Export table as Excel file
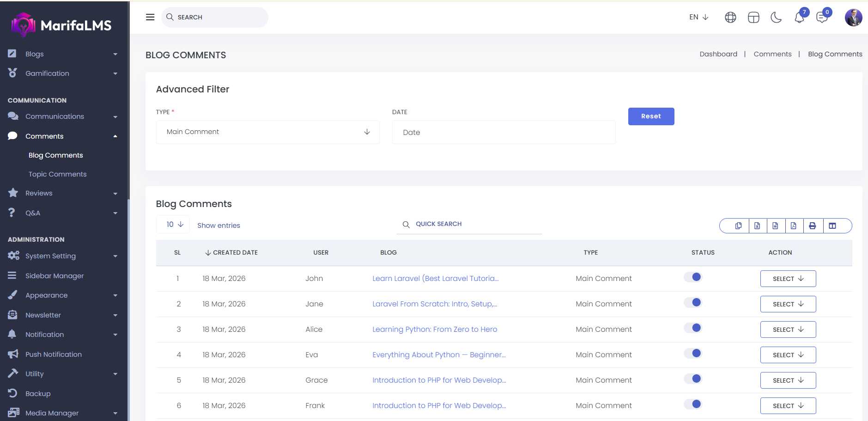Screen dimensions: 868x421 point(757,226)
